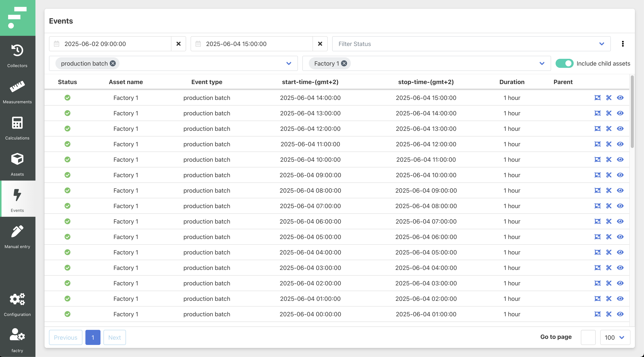The image size is (644, 357).
Task: Select page 1 in pagination
Action: (93, 338)
